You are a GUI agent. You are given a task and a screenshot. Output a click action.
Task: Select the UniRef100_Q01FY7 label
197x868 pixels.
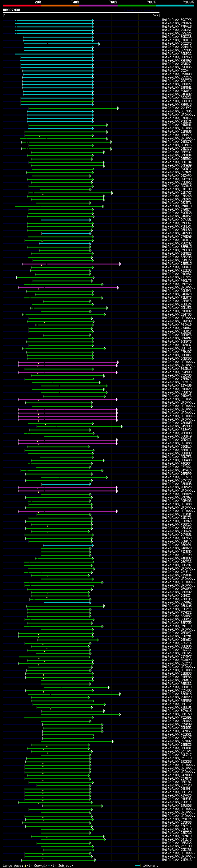point(176,108)
